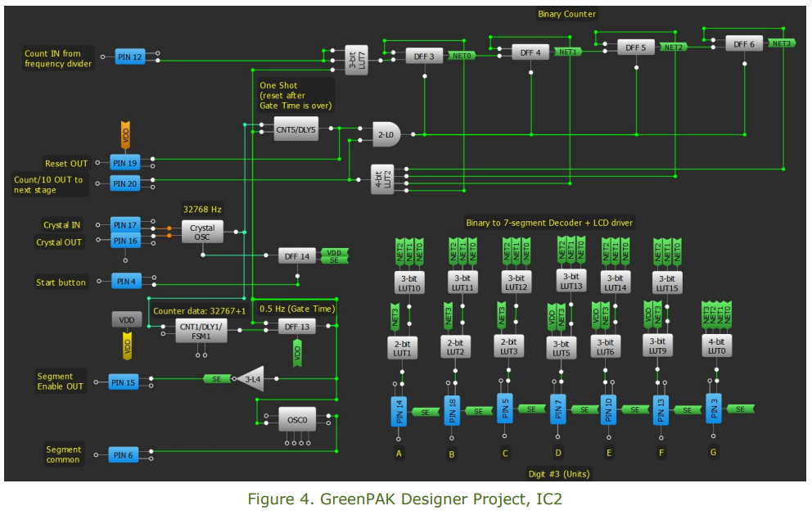
Task: Click the PIN 20 block
Action: point(124,183)
